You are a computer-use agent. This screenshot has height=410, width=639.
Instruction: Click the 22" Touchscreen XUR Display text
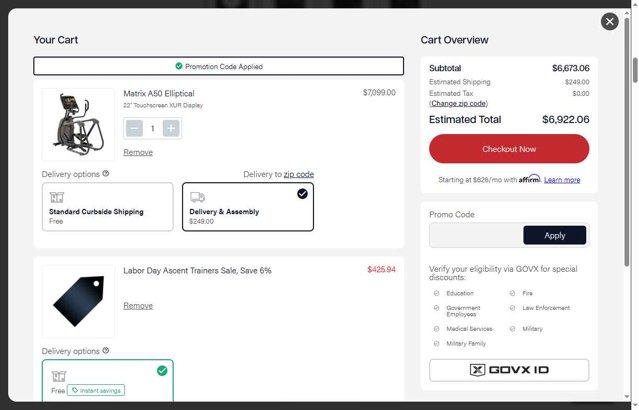pyautogui.click(x=163, y=105)
